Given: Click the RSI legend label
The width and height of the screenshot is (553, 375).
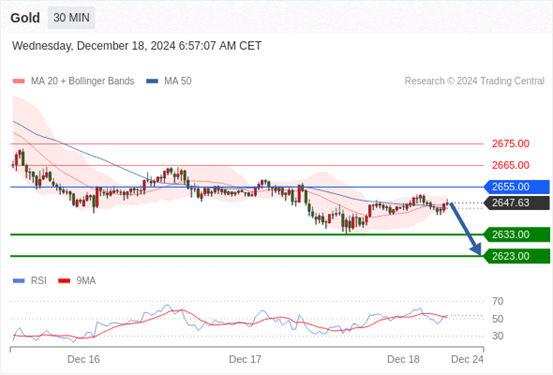Looking at the screenshot, I should (39, 281).
